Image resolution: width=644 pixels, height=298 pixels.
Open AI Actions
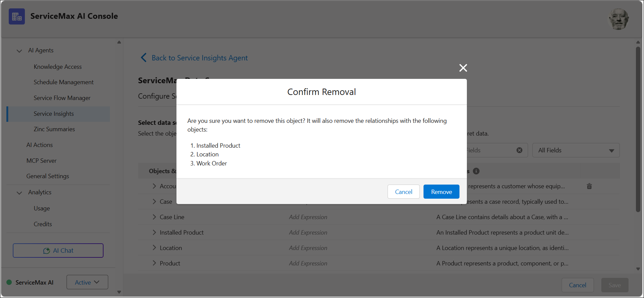[40, 145]
